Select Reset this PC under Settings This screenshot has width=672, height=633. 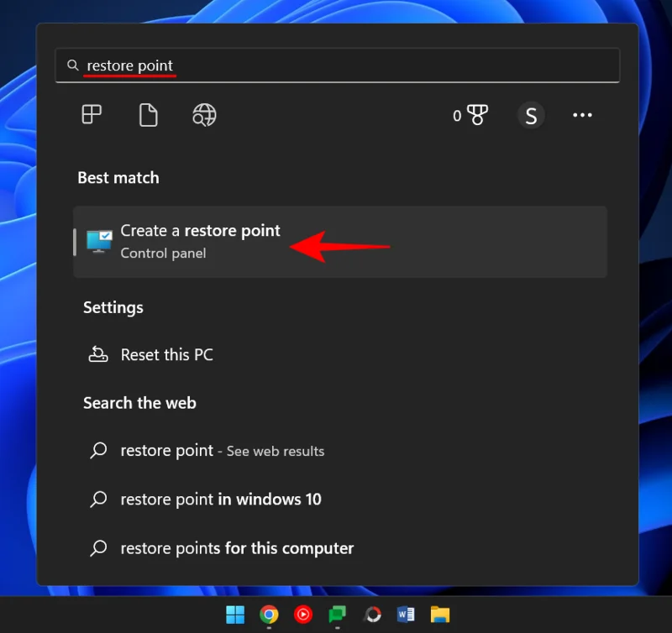pyautogui.click(x=166, y=354)
